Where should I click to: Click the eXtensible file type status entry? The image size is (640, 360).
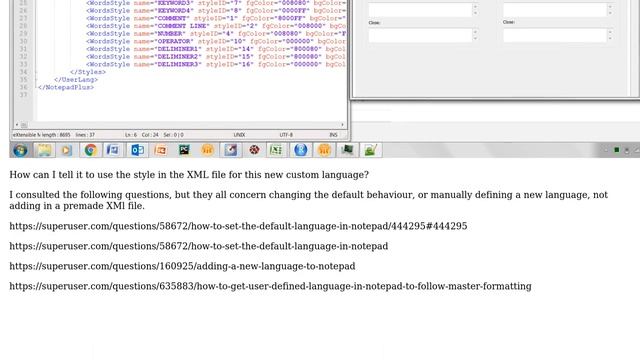coord(26,135)
